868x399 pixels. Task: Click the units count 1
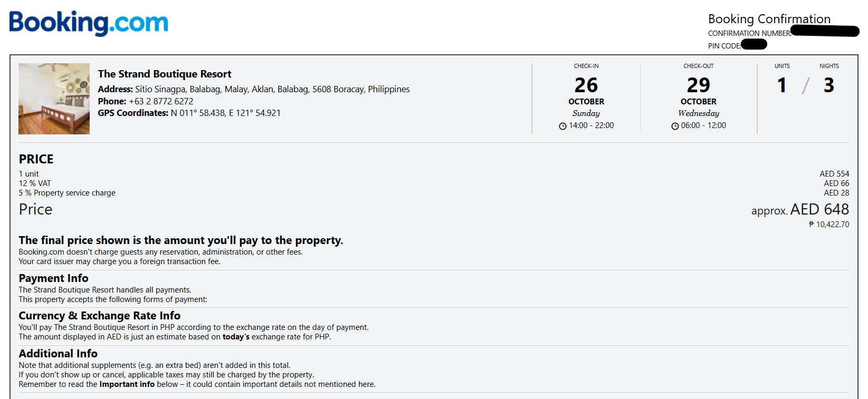[x=782, y=85]
